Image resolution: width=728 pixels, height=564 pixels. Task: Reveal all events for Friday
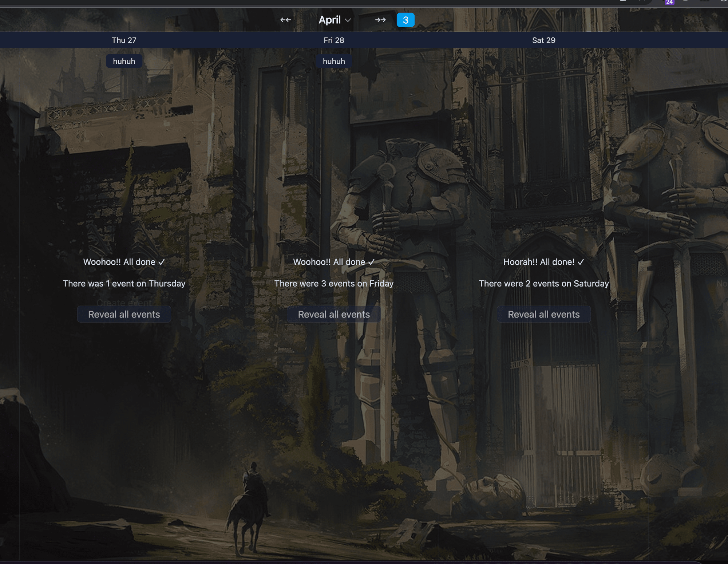tap(334, 314)
